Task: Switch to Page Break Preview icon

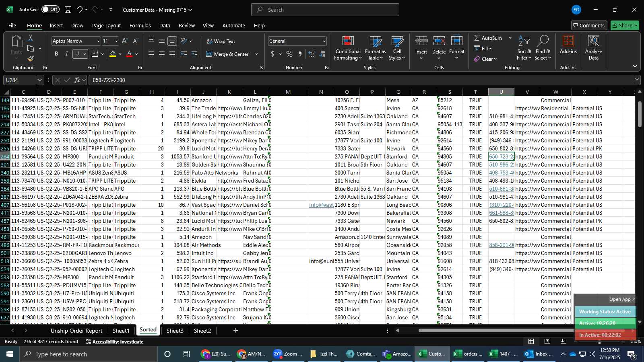Action: (563, 341)
